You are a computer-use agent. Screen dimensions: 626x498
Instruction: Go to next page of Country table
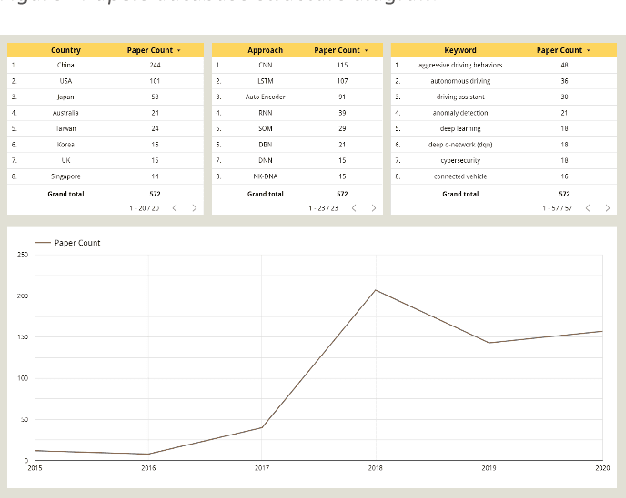coord(194,208)
